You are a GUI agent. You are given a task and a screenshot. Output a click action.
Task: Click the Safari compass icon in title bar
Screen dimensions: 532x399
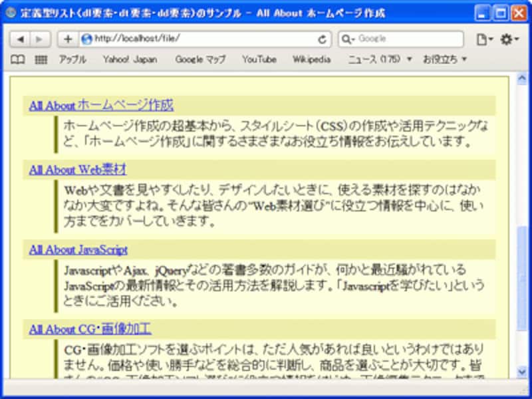click(x=11, y=13)
